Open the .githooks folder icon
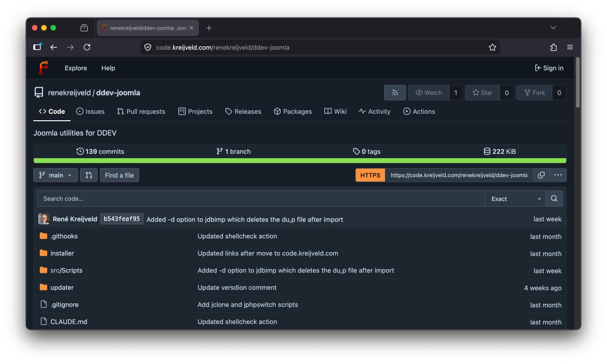 tap(43, 236)
